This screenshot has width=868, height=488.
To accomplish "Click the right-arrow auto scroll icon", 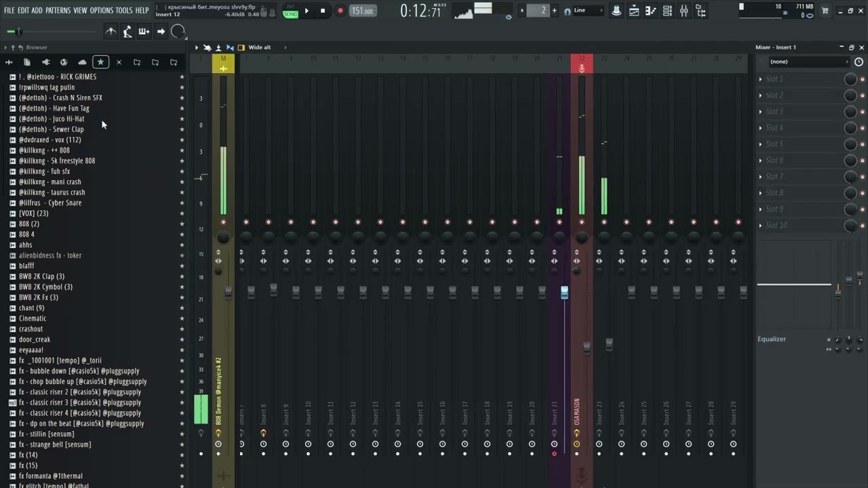I will [161, 31].
